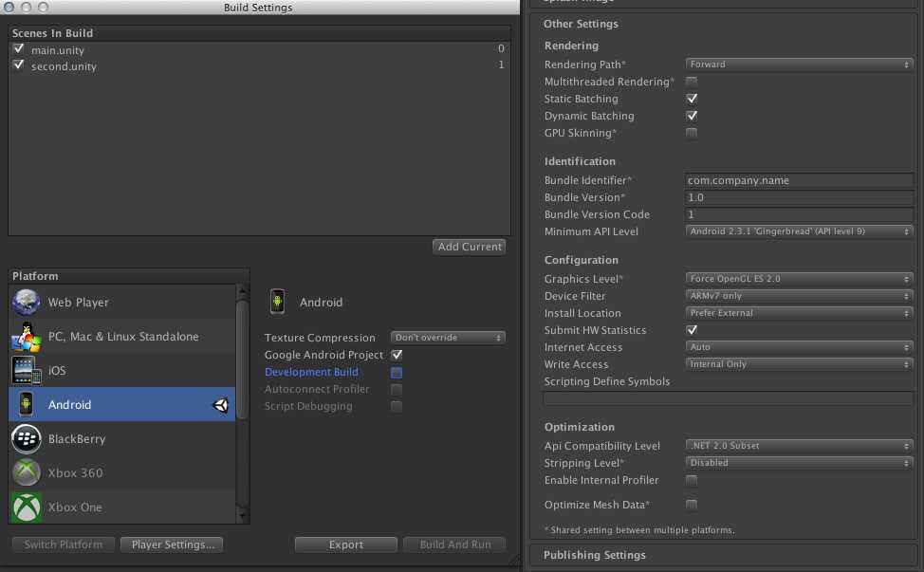924x572 pixels.
Task: Click the Bundle Version Code field
Action: coord(799,214)
